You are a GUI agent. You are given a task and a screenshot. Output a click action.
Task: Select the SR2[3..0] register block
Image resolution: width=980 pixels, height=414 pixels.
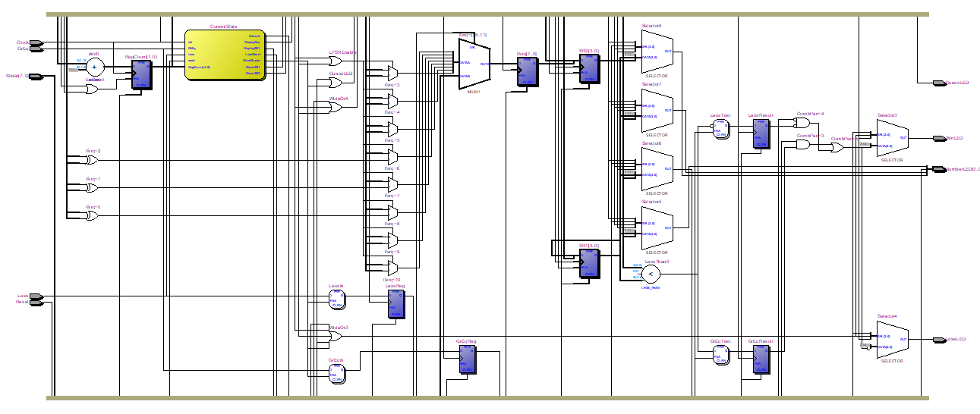[x=589, y=68]
